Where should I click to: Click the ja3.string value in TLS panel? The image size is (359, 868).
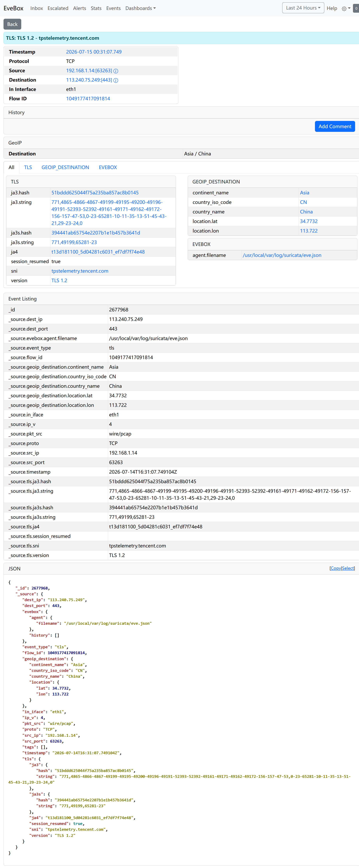click(109, 213)
